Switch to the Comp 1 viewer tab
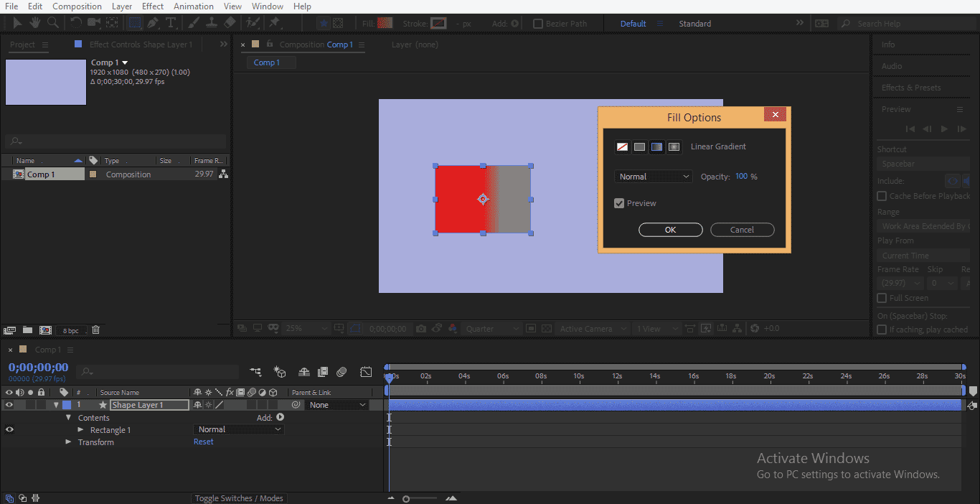The width and height of the screenshot is (980, 504). point(270,62)
